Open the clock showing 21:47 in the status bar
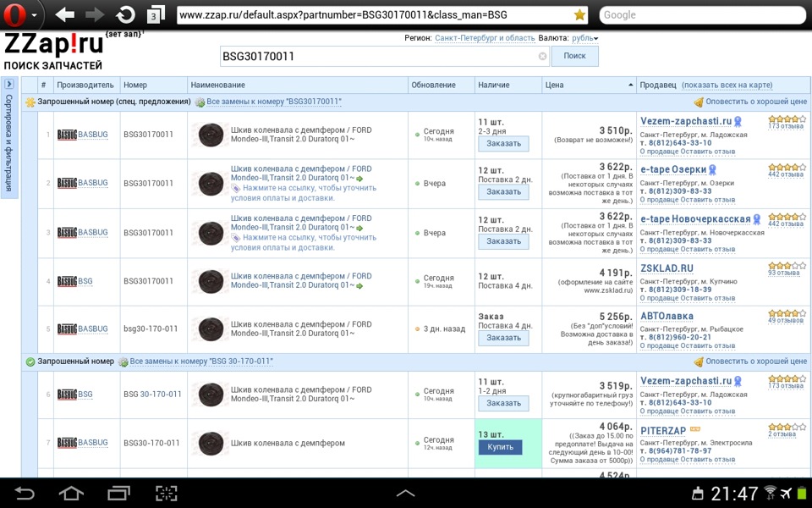The width and height of the screenshot is (812, 508). 734,493
